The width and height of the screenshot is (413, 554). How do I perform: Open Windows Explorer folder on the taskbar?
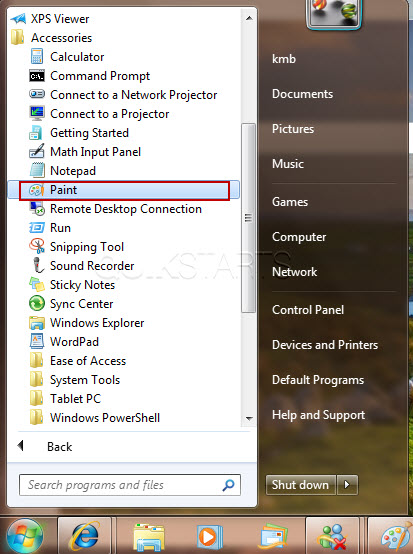click(x=149, y=537)
